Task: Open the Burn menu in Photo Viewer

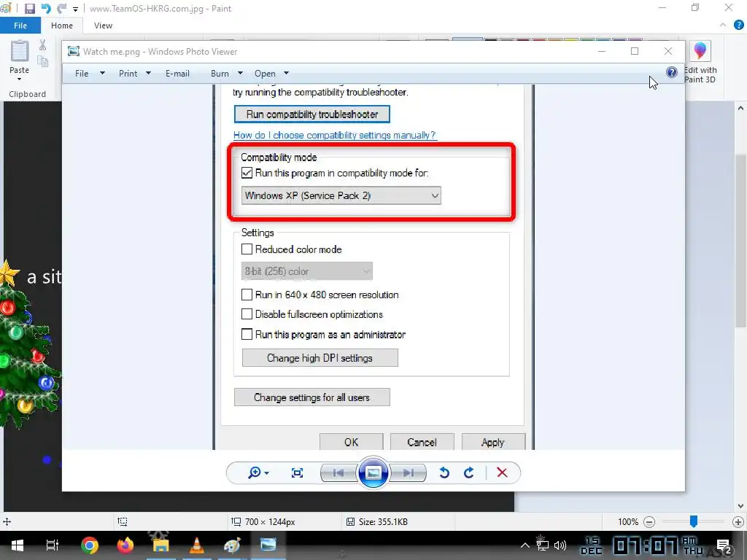Action: (x=220, y=74)
